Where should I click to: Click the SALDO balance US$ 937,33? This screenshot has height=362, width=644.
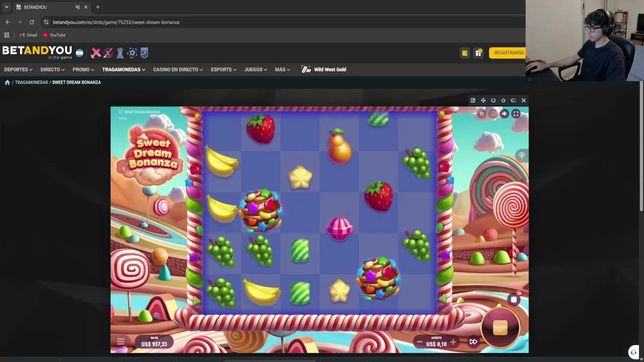(x=154, y=342)
